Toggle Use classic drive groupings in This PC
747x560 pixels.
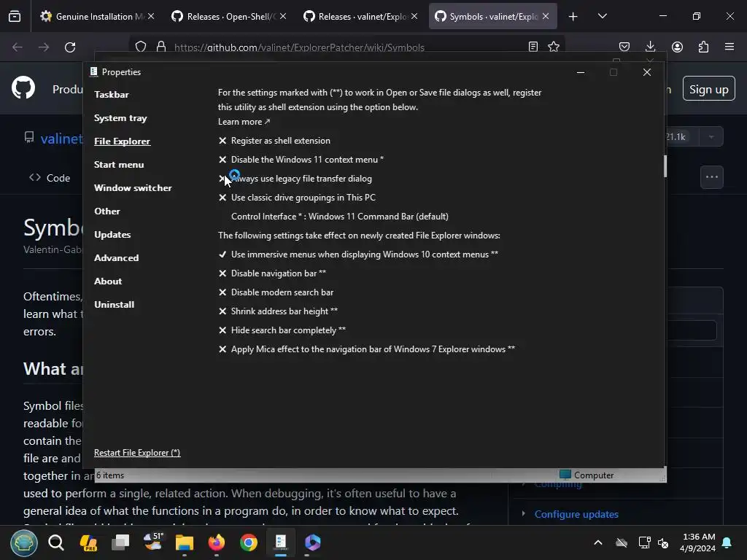[x=297, y=197]
